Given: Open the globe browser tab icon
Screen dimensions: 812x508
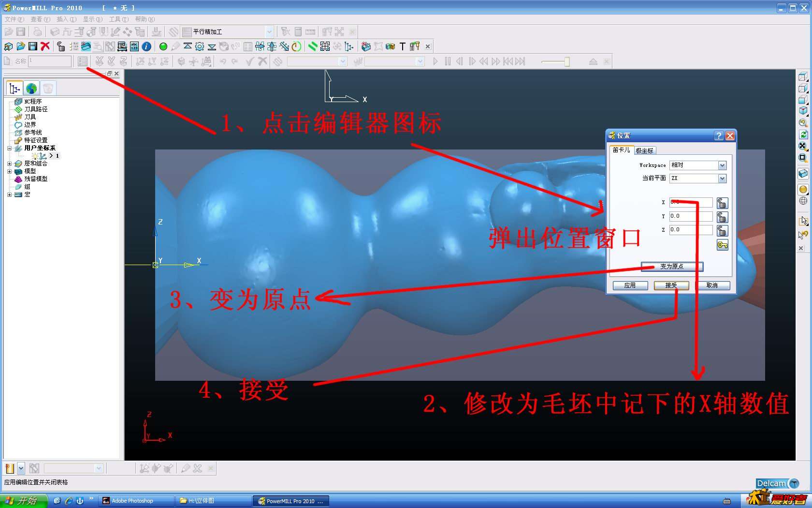Looking at the screenshot, I should coord(31,88).
